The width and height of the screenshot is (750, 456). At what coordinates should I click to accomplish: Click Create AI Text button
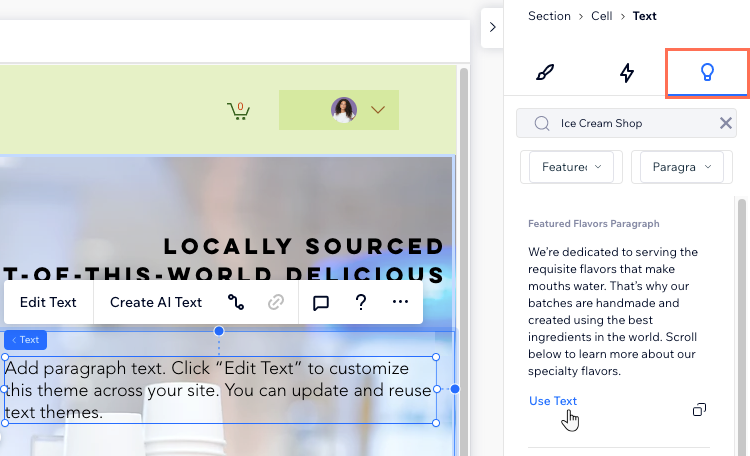[156, 302]
